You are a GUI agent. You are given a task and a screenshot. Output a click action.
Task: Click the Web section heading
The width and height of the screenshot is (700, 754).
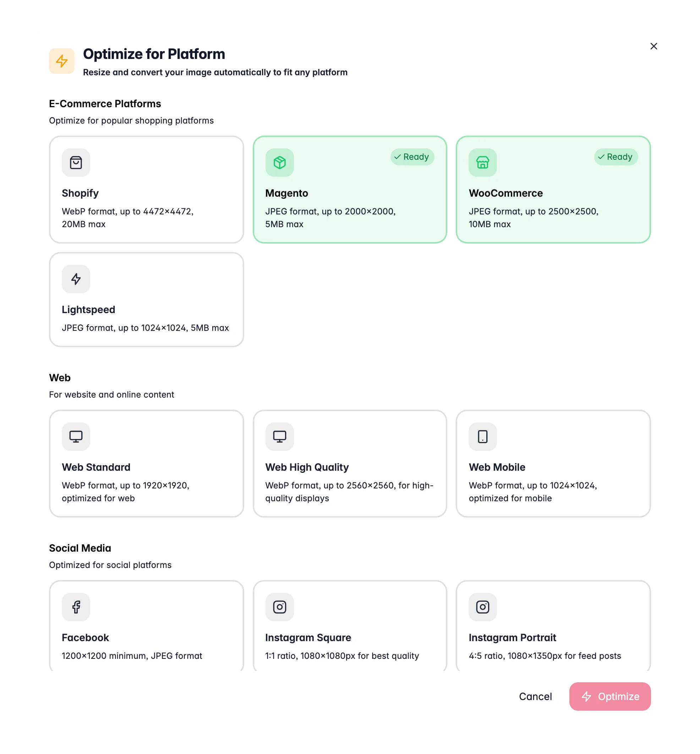click(60, 378)
